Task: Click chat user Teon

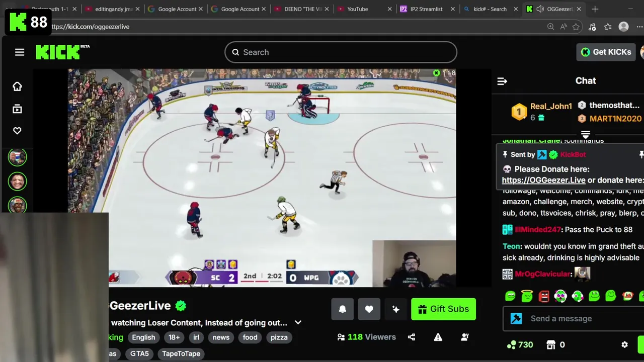Action: [x=511, y=246]
